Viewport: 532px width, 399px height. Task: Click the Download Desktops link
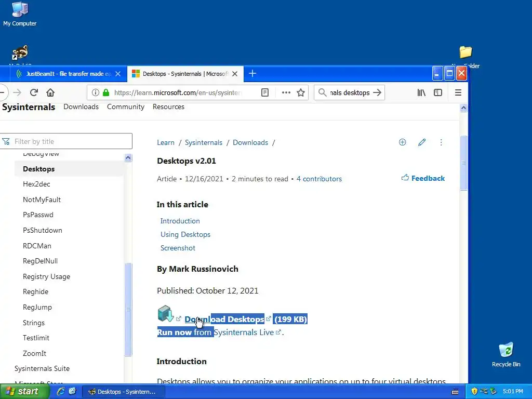pyautogui.click(x=224, y=320)
